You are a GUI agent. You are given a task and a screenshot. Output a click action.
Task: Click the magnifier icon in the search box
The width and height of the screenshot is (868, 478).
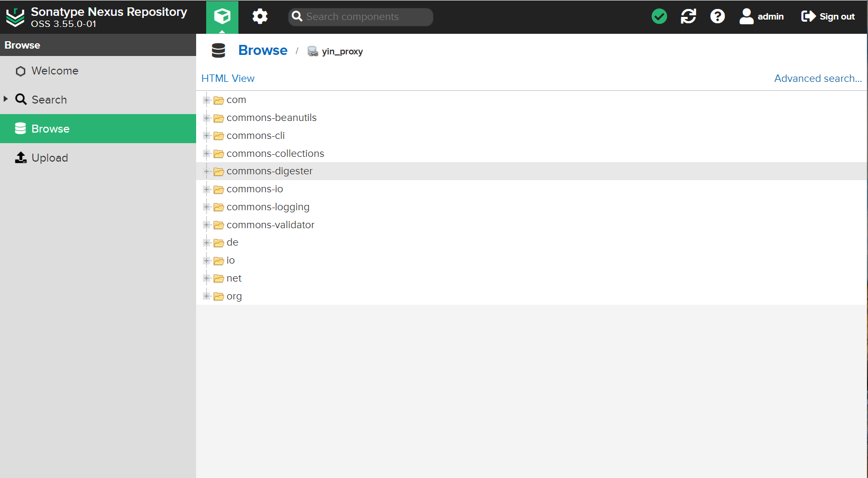pos(297,16)
